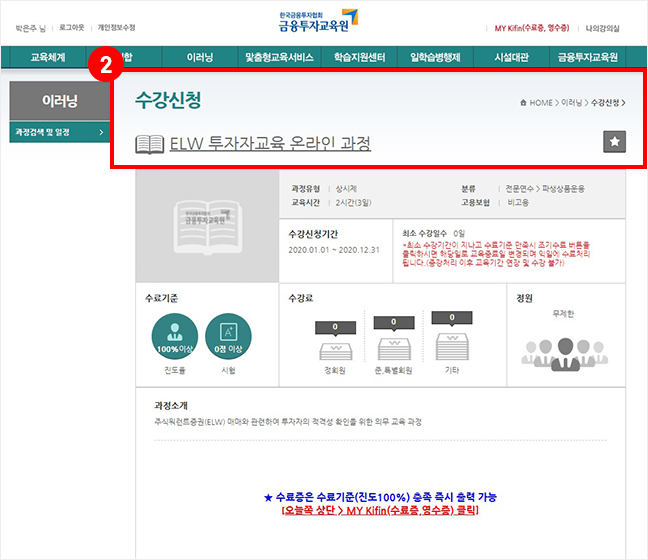Click 수강신청 in the breadcrumb trail

605,102
